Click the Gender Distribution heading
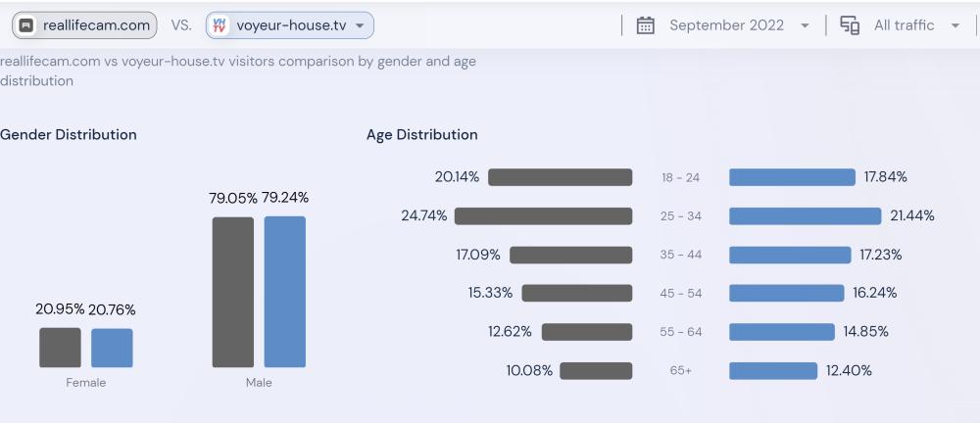The height and width of the screenshot is (423, 980). pyautogui.click(x=69, y=135)
